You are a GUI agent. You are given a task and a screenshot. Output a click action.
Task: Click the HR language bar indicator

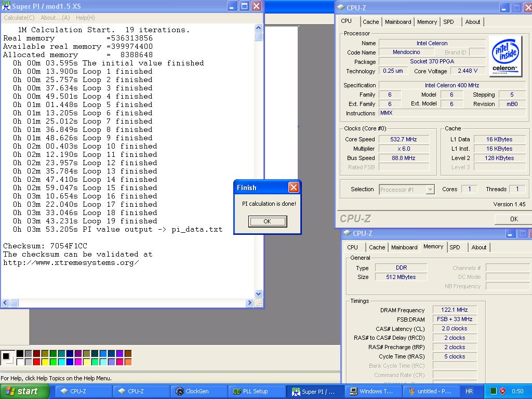[469, 391]
